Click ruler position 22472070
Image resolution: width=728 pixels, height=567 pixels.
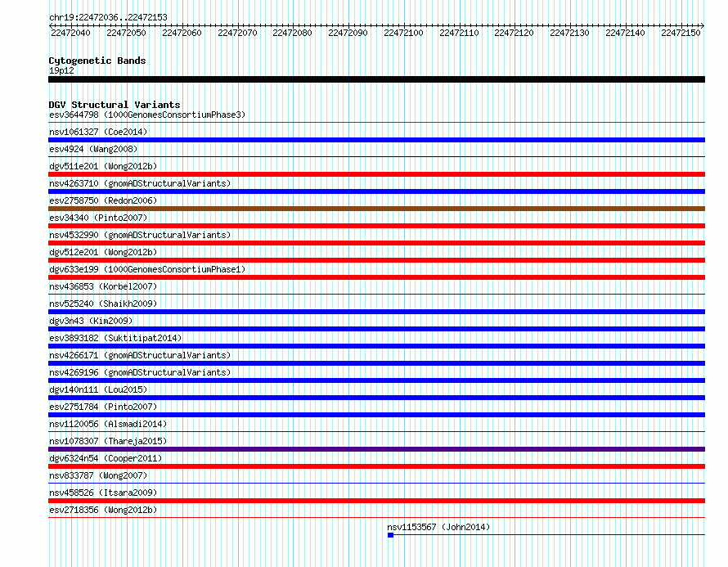click(x=237, y=33)
